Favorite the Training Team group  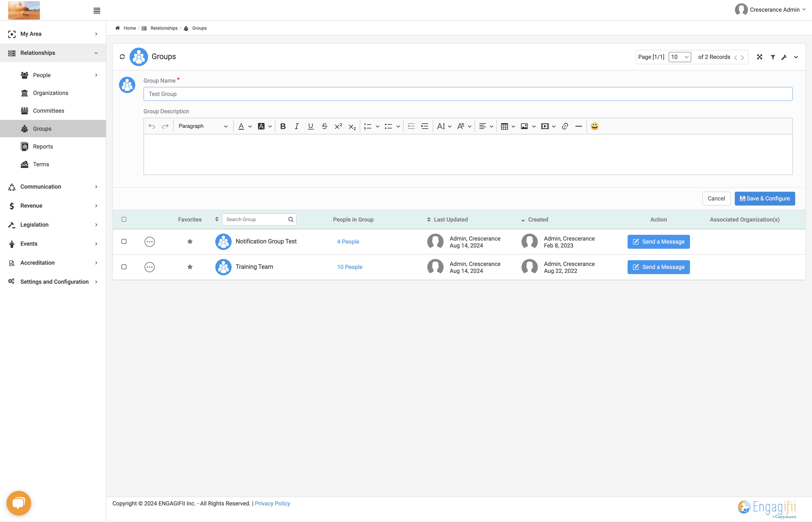tap(190, 267)
